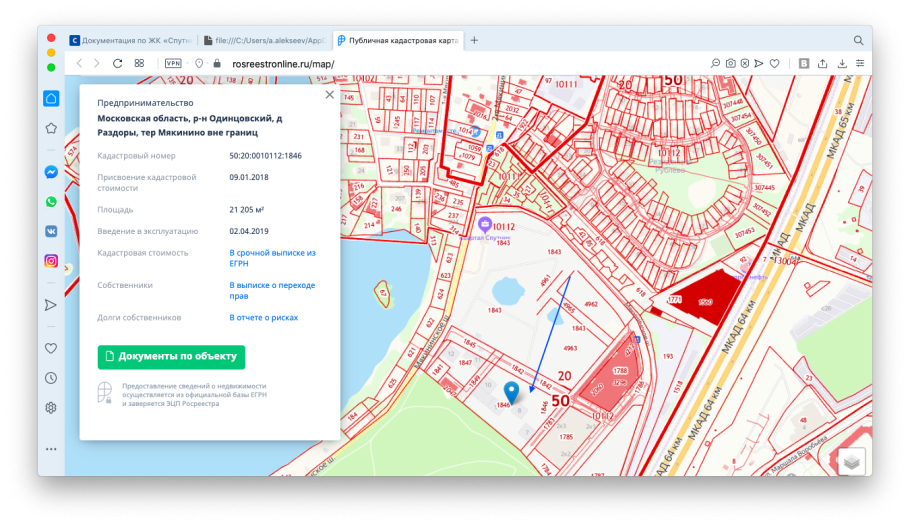
Task: Open map layers switcher
Action: (x=850, y=461)
